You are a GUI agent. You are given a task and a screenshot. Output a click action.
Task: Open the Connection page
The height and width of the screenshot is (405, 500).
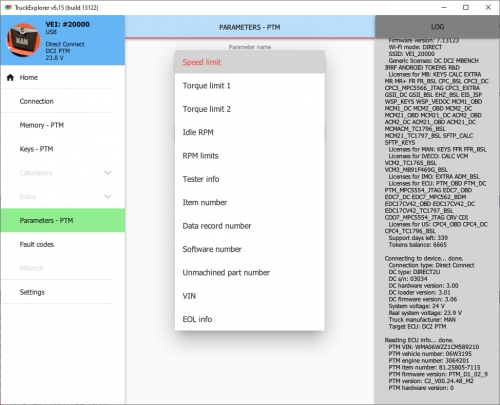pos(63,101)
